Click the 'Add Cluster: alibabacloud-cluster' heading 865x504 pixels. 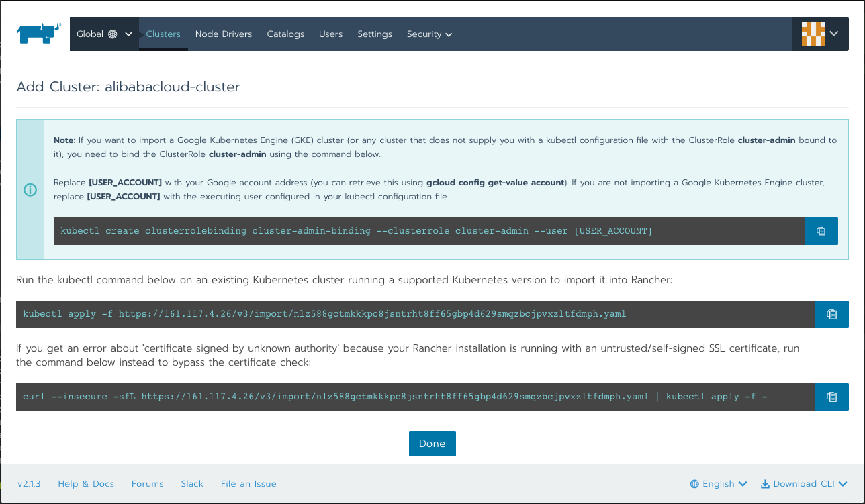(128, 87)
